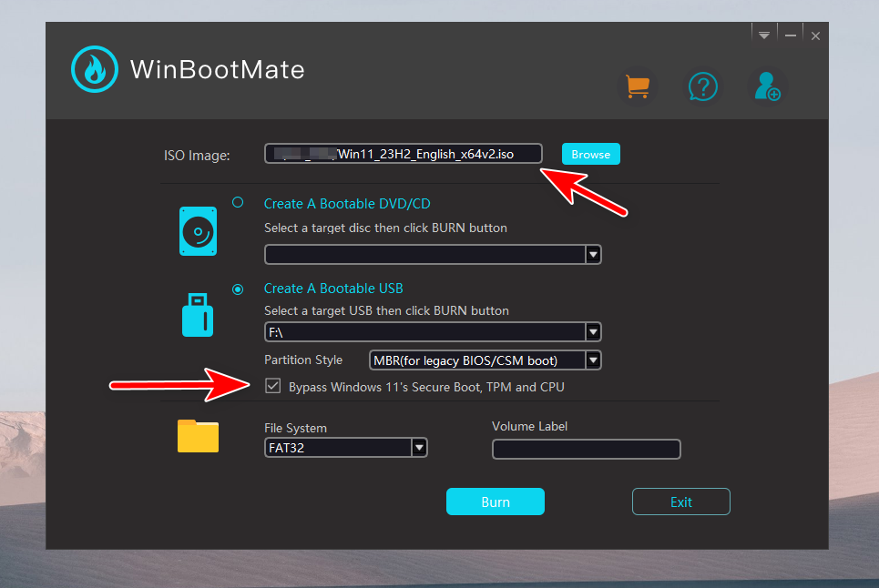Click the Create A Bootable DVD/CD heading
Screen dimensions: 879x588
[x=347, y=204]
